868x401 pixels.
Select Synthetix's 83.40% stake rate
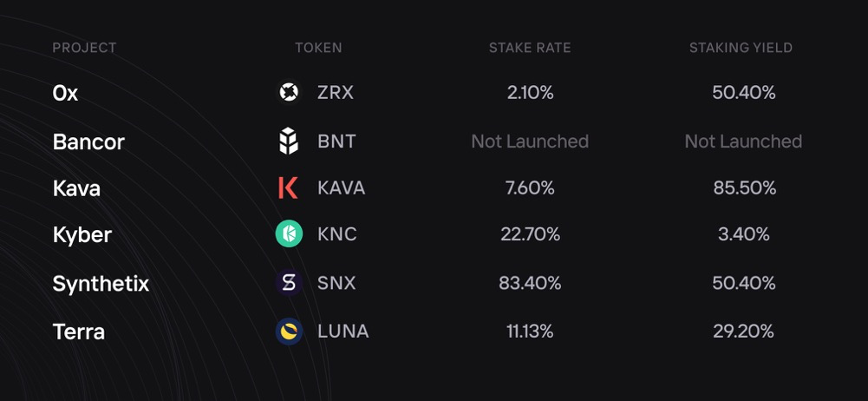[530, 283]
